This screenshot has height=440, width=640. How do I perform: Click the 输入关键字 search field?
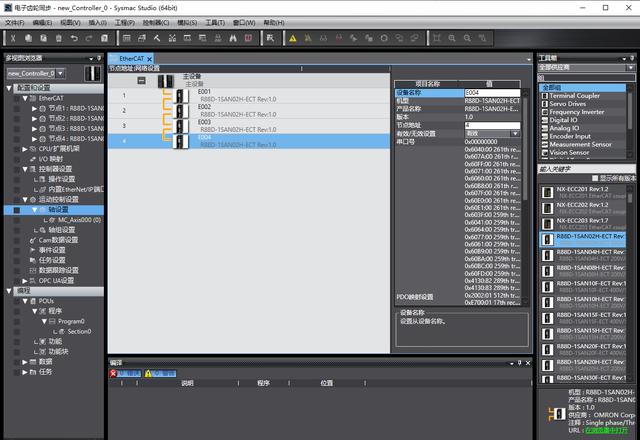click(x=587, y=169)
